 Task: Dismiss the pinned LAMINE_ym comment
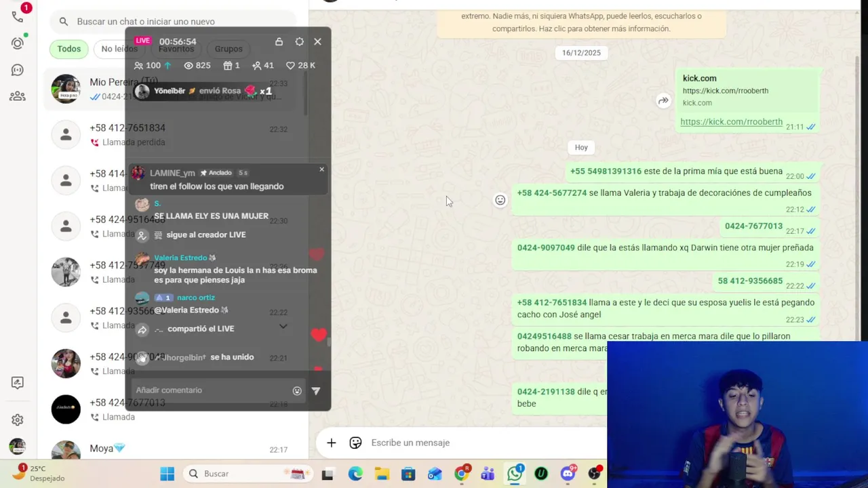[x=321, y=169]
